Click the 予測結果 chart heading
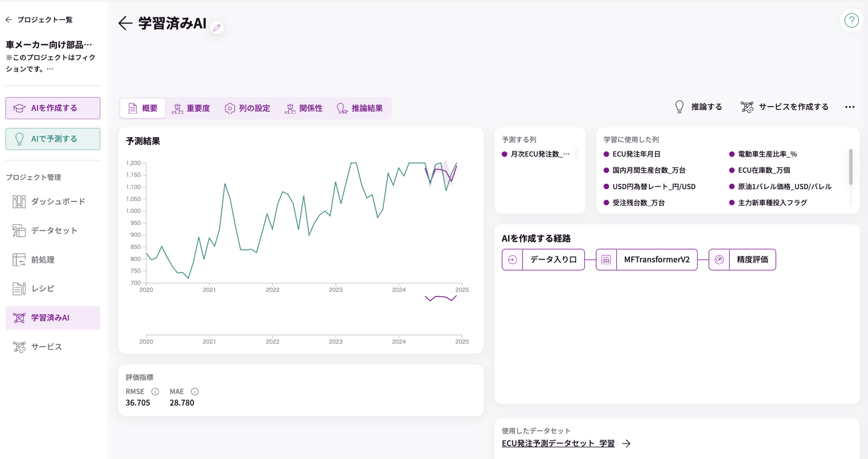868x459 pixels. point(143,141)
